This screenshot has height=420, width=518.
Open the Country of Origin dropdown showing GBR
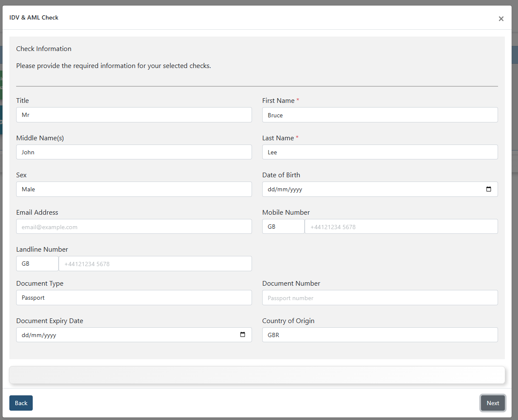tap(380, 335)
